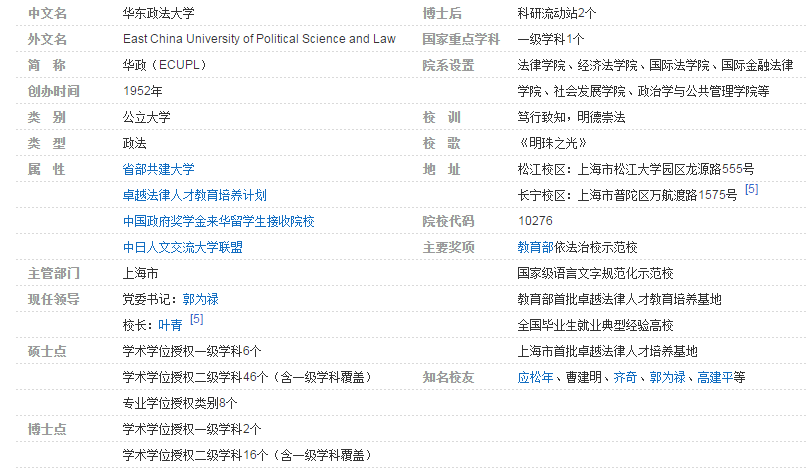Select the motto 笃行致知，明德崇法
Image resolution: width=807 pixels, height=476 pixels.
571,117
